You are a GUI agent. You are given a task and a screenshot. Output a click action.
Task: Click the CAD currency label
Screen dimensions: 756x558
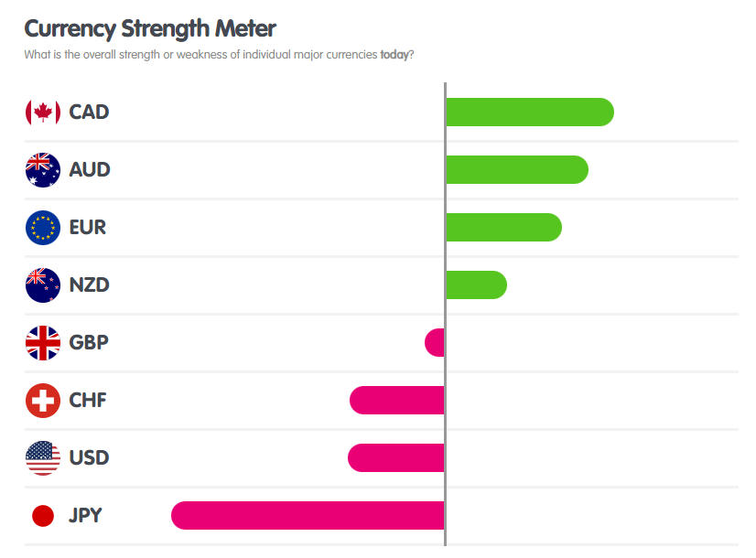tap(89, 113)
